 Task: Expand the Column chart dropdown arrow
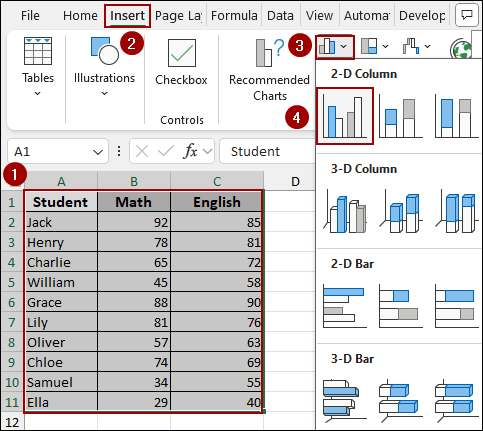click(344, 46)
